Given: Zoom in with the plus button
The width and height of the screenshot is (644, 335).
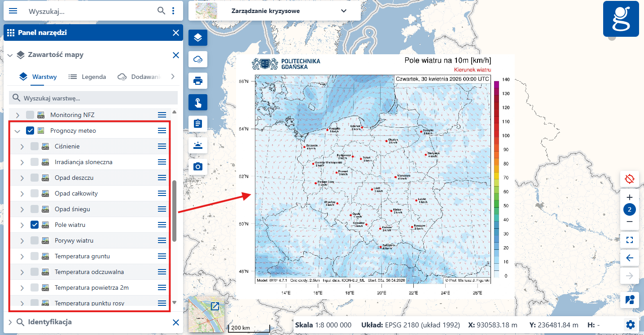Looking at the screenshot, I should 629,197.
